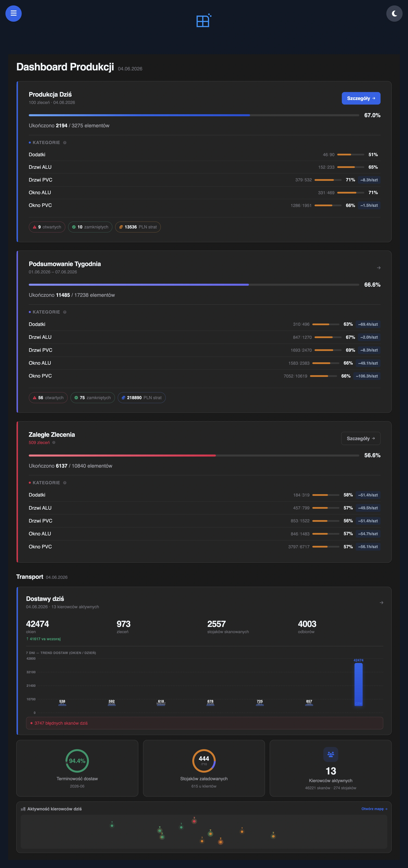The height and width of the screenshot is (868, 408).
Task: Click the ~1.5h/szt tag on Okno PVC
Action: pos(369,206)
